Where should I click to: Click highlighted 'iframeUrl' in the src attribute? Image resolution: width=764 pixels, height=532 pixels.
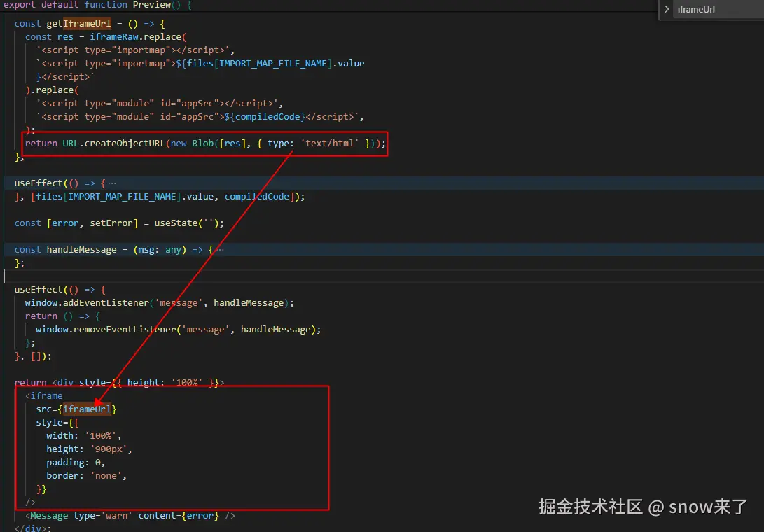click(88, 409)
